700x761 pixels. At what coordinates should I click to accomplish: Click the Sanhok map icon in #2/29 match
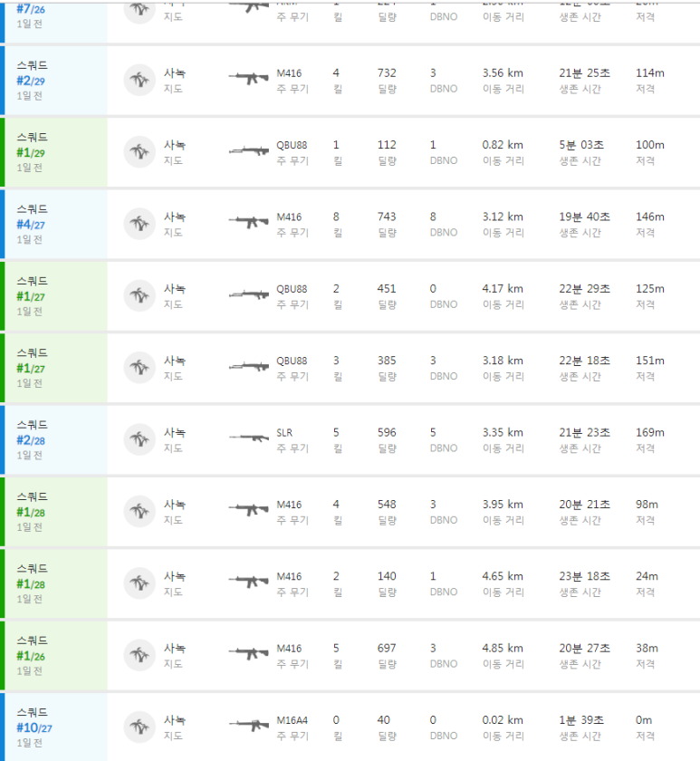coord(139,81)
